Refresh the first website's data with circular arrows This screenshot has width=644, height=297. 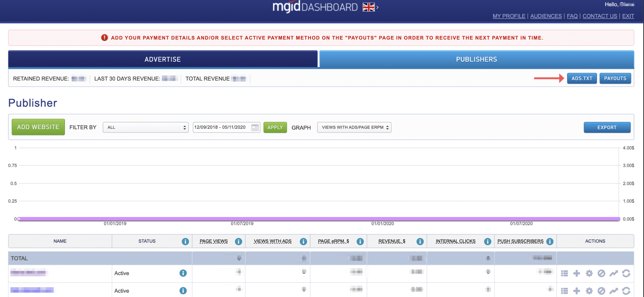[626, 273]
